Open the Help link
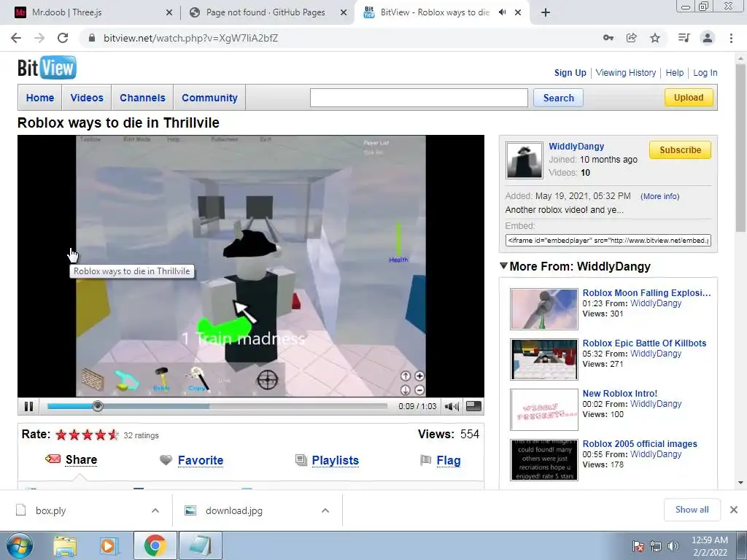 click(x=674, y=73)
